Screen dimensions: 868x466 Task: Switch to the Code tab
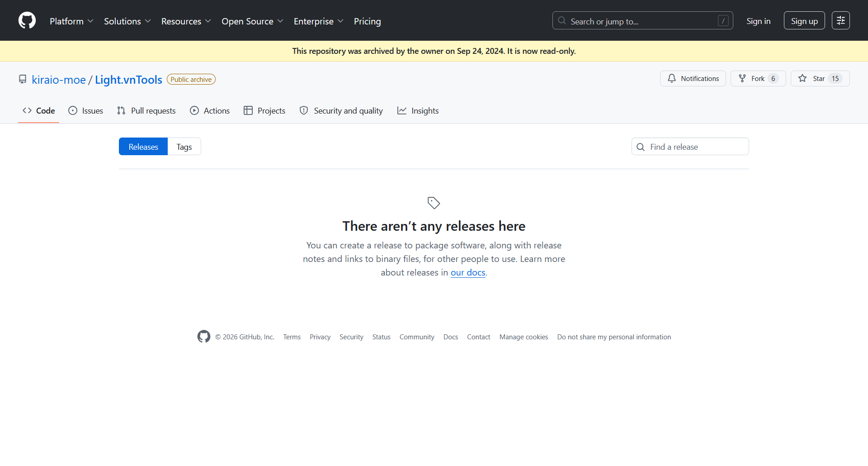(39, 111)
